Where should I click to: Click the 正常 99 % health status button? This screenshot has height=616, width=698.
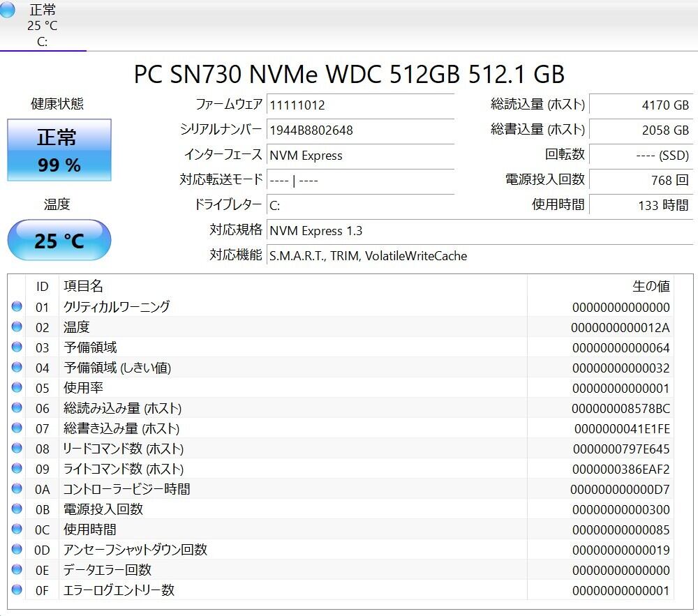pos(59,151)
